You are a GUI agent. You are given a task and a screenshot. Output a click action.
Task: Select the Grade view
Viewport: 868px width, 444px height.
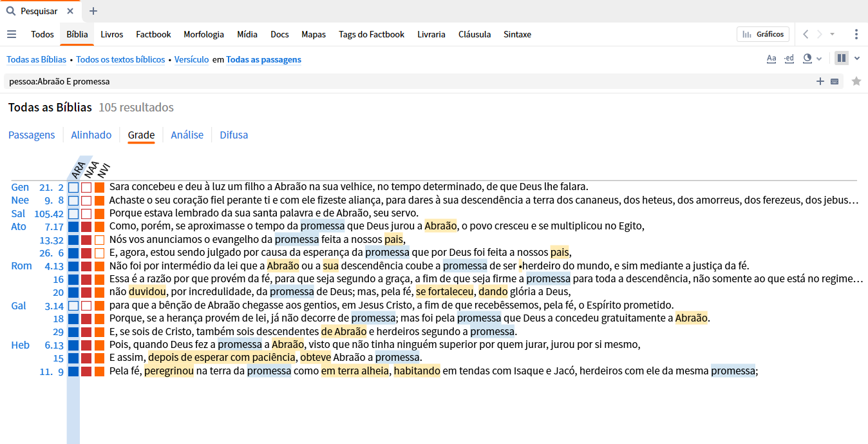point(141,135)
